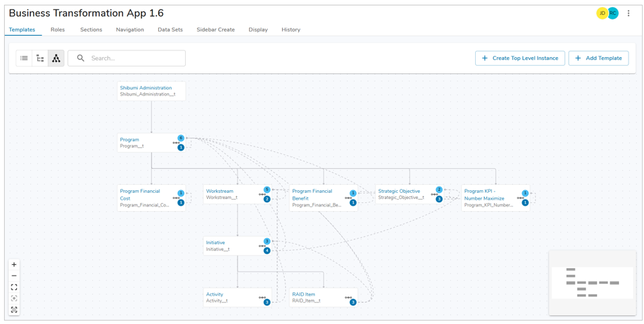
Task: Open the Templates tab
Action: click(22, 30)
